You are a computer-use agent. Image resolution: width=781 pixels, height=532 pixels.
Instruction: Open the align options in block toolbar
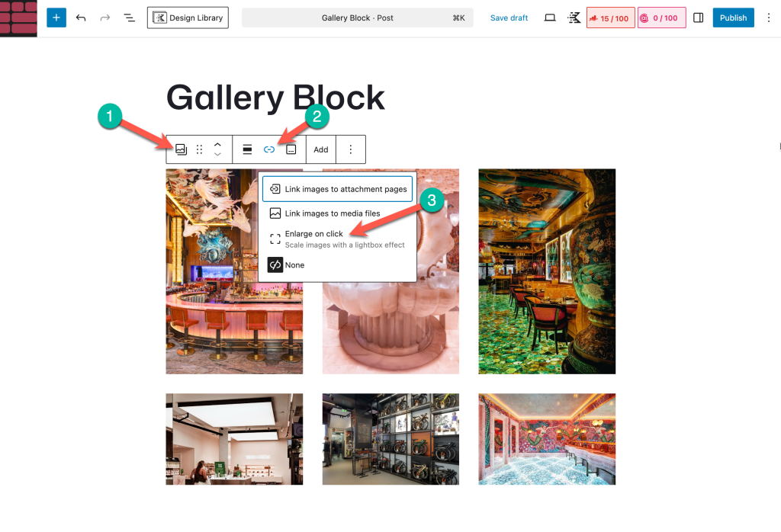[x=247, y=149]
